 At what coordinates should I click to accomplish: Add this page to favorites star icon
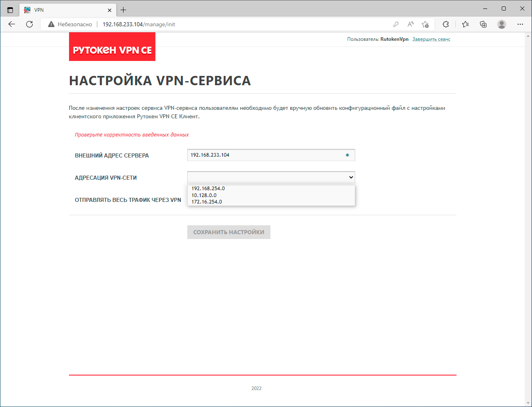tap(425, 24)
